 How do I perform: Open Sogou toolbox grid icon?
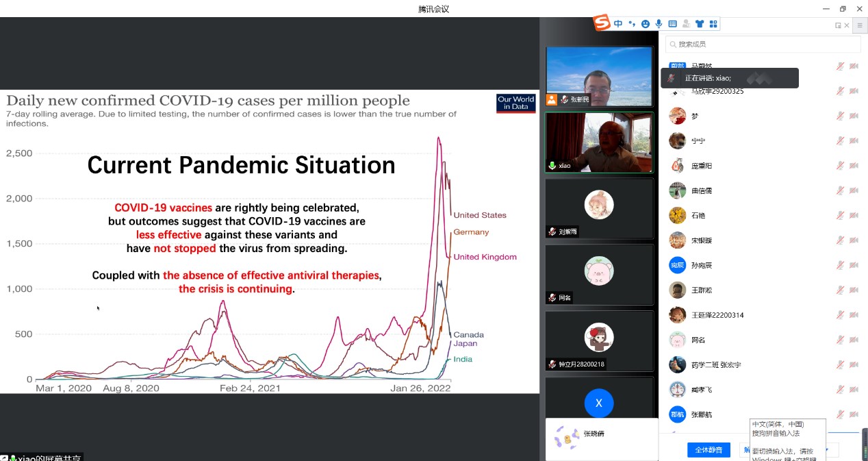(713, 24)
